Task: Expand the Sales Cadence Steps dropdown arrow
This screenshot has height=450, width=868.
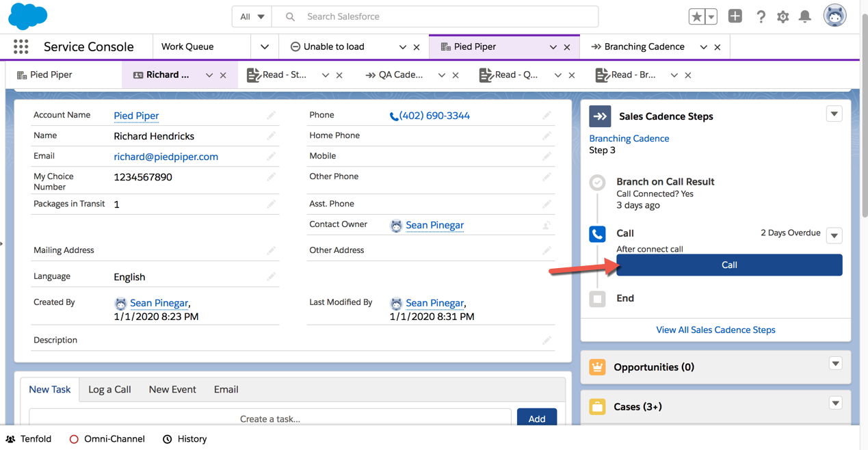Action: [x=834, y=114]
